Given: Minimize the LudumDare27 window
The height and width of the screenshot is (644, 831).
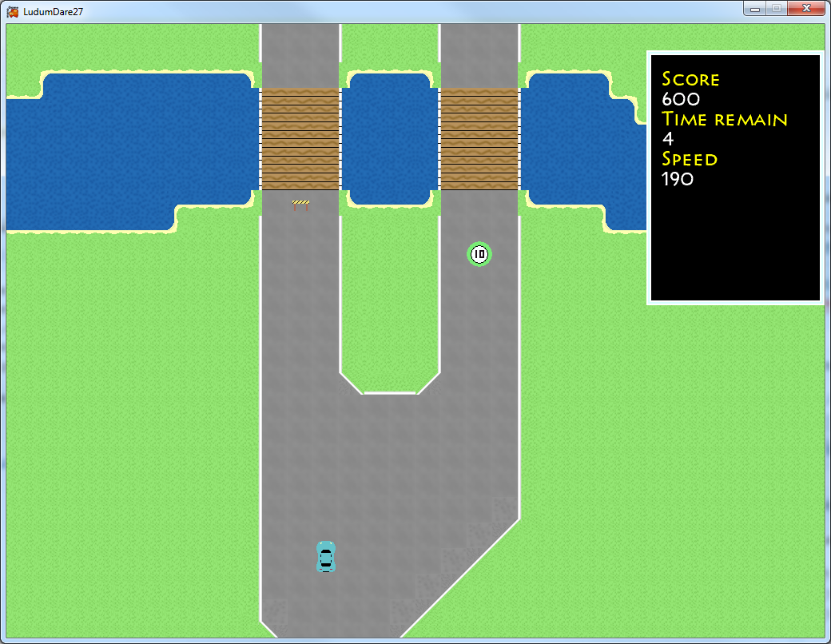Looking at the screenshot, I should 755,9.
